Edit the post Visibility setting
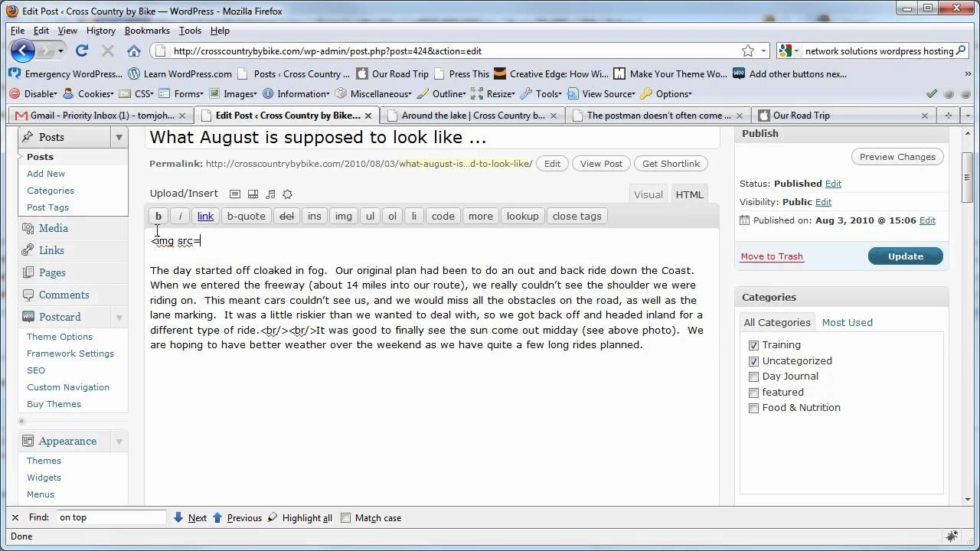 [x=823, y=202]
